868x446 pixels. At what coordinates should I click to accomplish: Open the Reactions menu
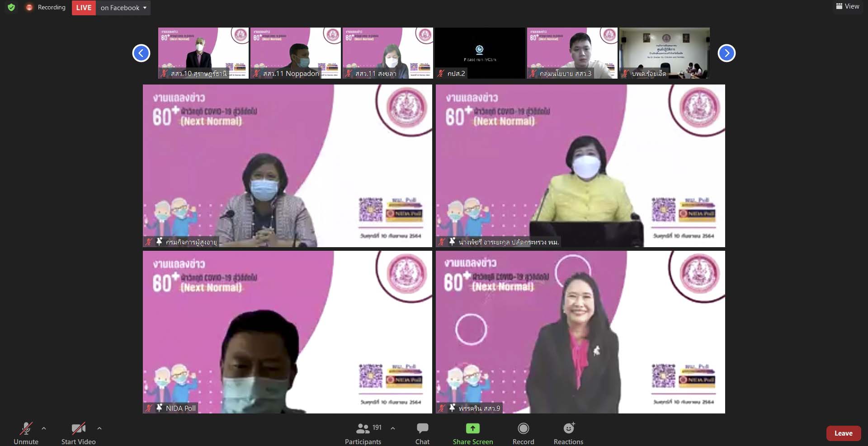tap(569, 433)
